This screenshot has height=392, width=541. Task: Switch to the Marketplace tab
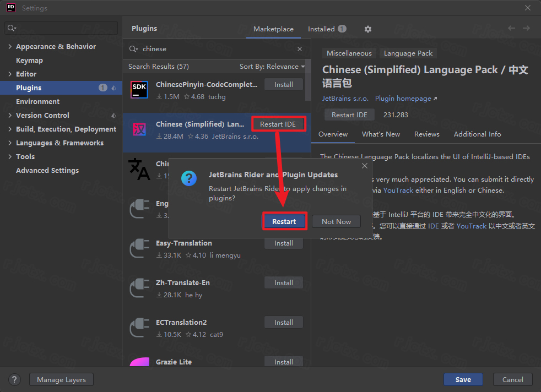[x=273, y=29]
